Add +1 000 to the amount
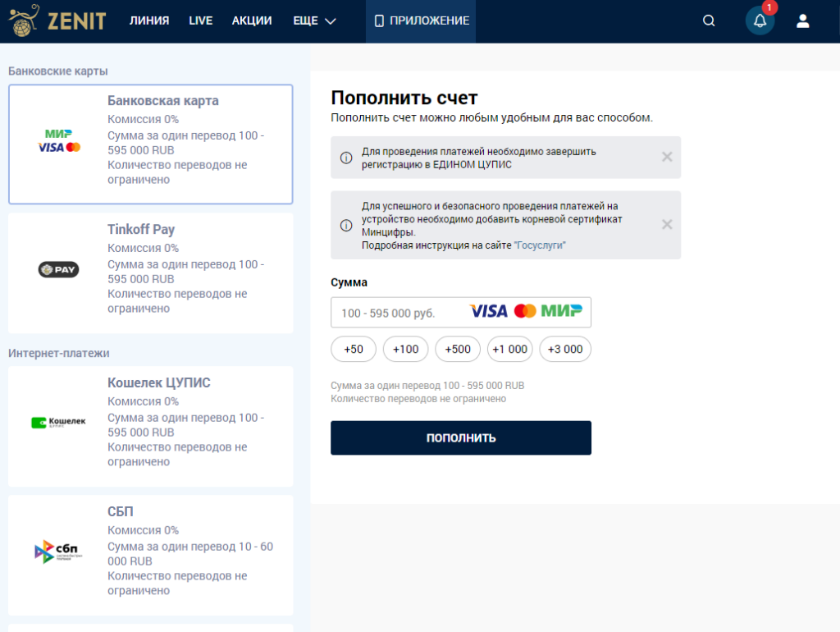Viewport: 840px width, 632px height. click(x=510, y=350)
